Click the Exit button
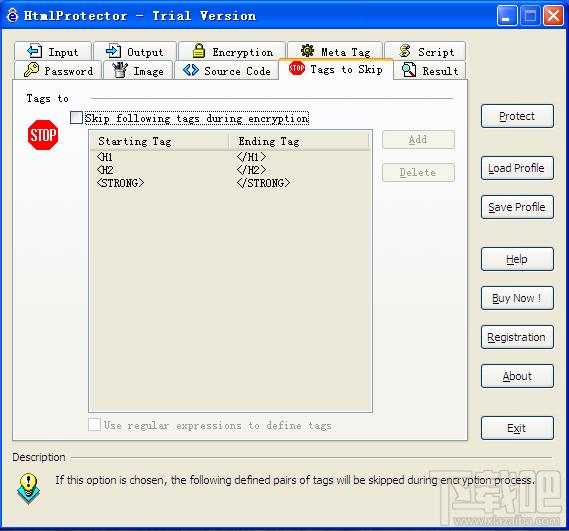 [x=517, y=428]
